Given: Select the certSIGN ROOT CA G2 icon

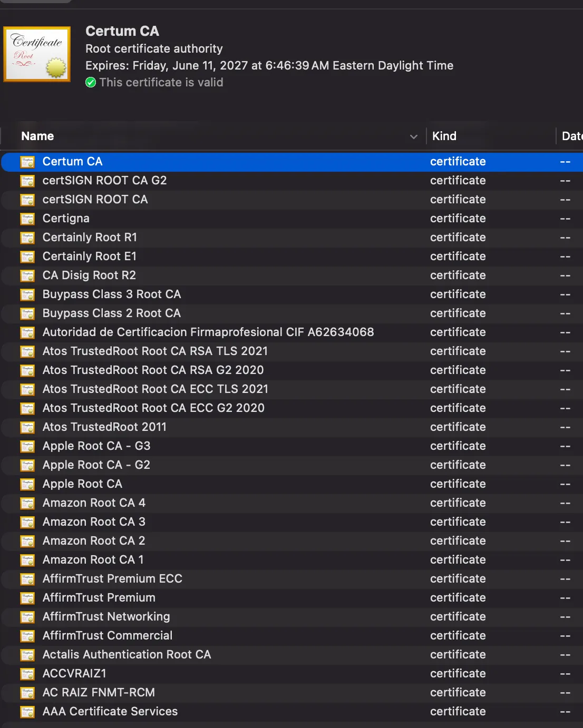Looking at the screenshot, I should click(27, 181).
